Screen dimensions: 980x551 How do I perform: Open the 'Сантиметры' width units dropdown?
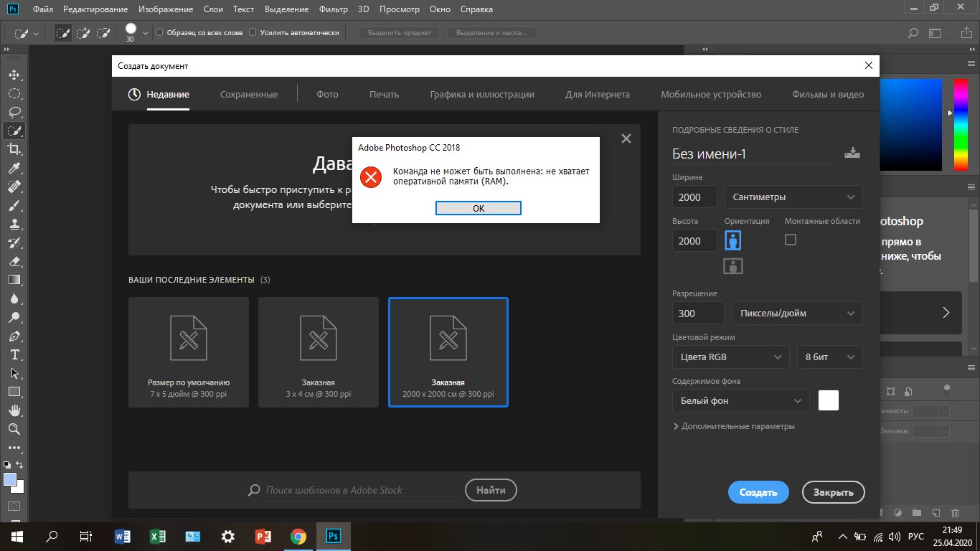pos(793,197)
